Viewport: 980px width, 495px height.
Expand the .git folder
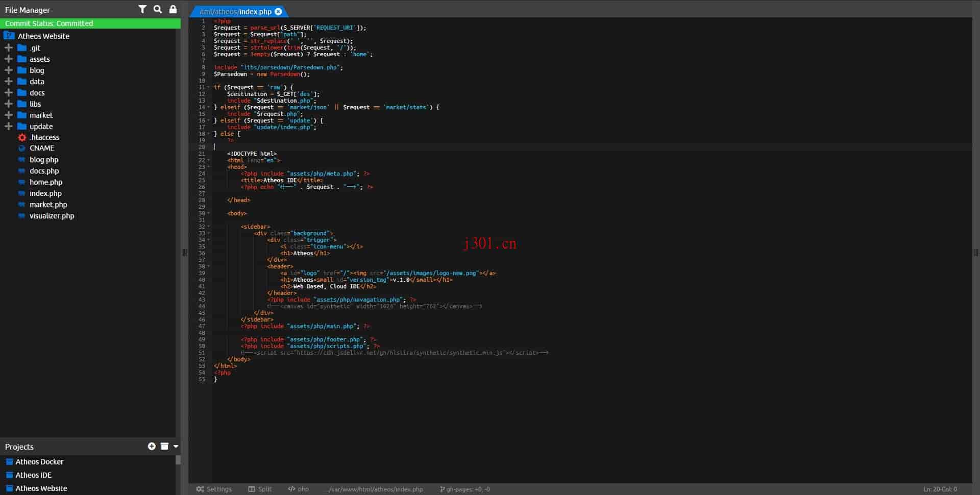tap(9, 48)
